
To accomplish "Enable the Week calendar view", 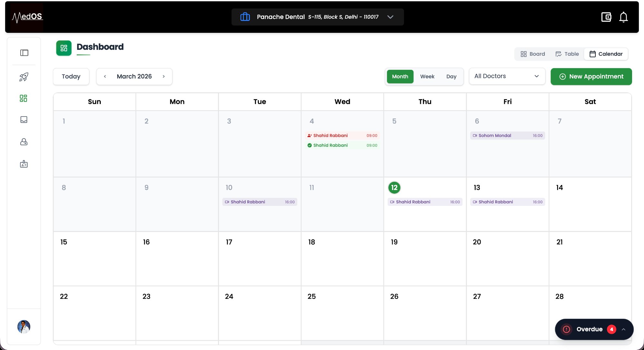I will coord(427,76).
